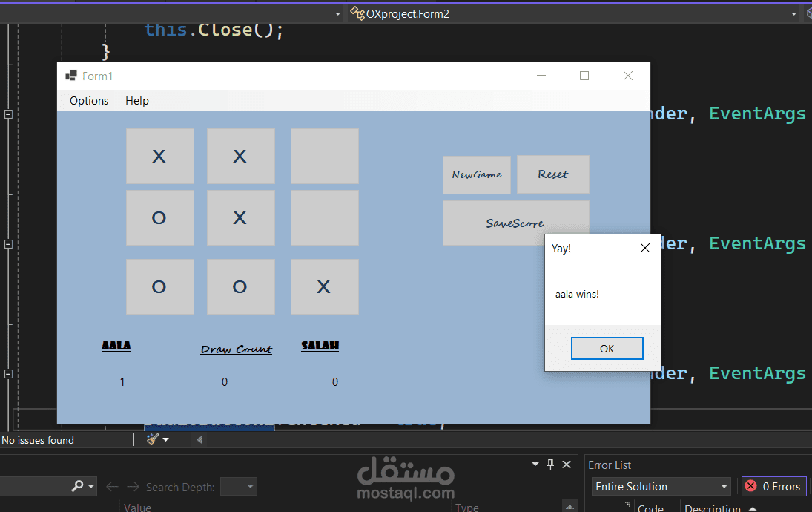
Task: Click the Code column header in Error List
Action: point(650,508)
